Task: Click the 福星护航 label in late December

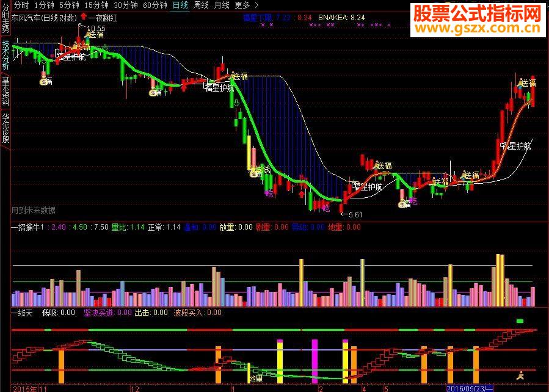Action: [x=220, y=88]
